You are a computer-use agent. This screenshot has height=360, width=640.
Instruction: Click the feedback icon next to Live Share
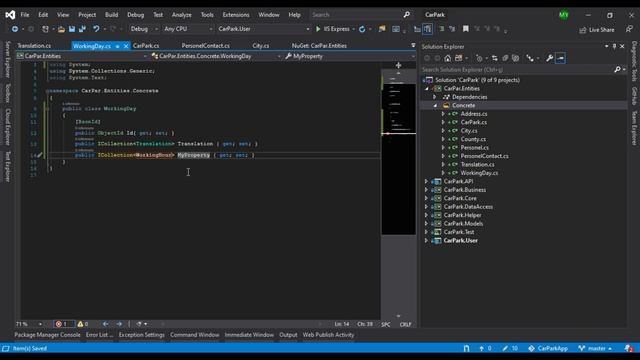pyautogui.click(x=629, y=29)
